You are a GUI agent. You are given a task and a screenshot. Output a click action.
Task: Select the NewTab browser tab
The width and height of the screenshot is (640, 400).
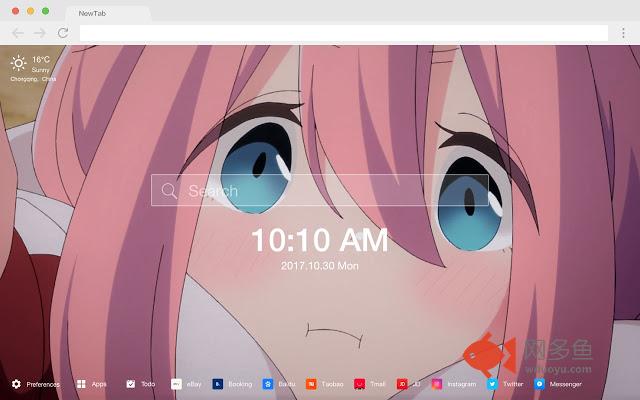coord(108,13)
